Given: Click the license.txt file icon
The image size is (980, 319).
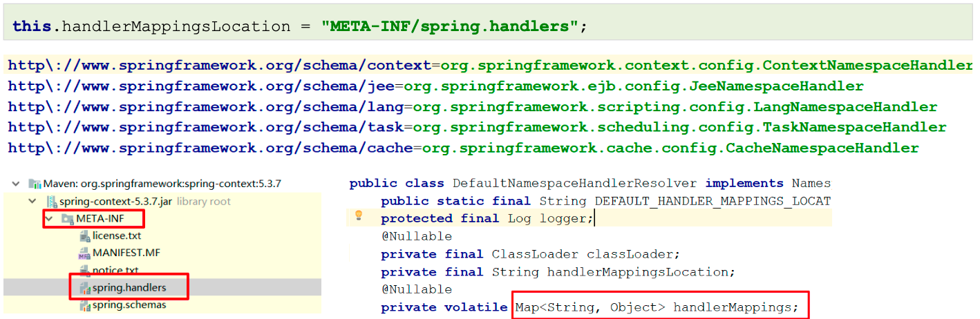Looking at the screenshot, I should point(84,236).
